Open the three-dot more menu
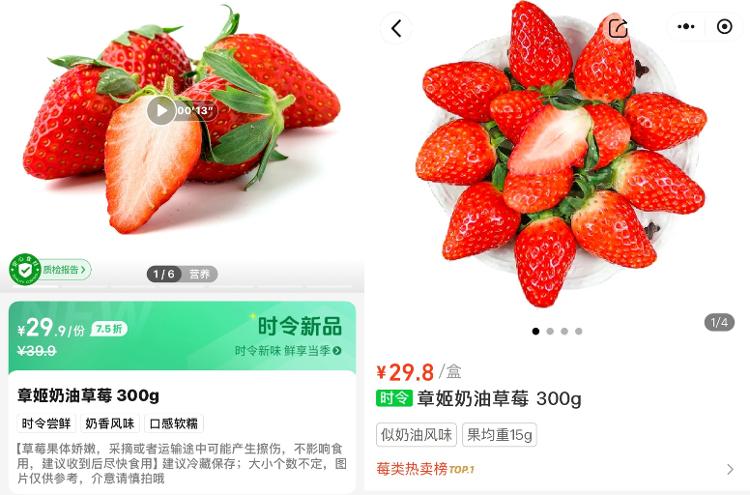 (685, 26)
